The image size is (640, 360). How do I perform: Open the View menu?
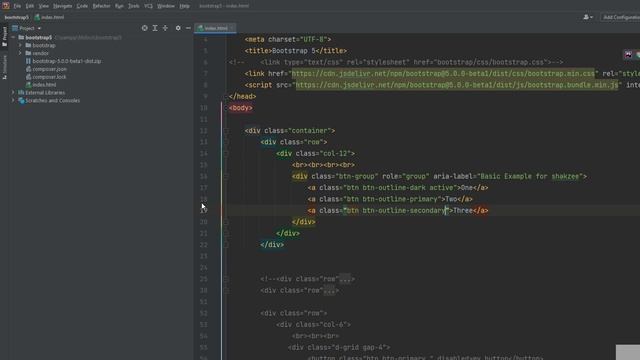[43, 6]
